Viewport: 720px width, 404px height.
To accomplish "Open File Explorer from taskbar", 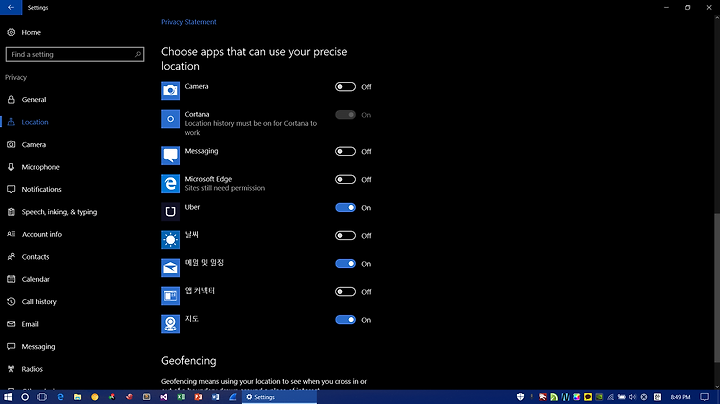I will coord(78,397).
